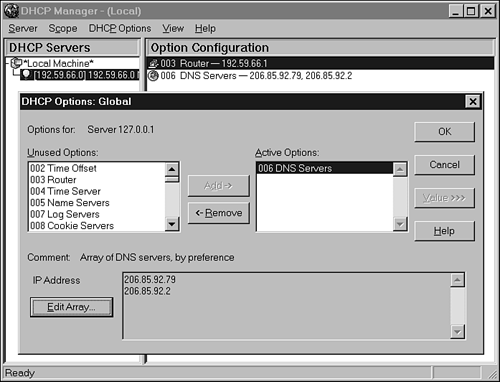Screen dimensions: 500x382
Task: Click the Ready status bar text
Action: pyautogui.click(x=20, y=373)
